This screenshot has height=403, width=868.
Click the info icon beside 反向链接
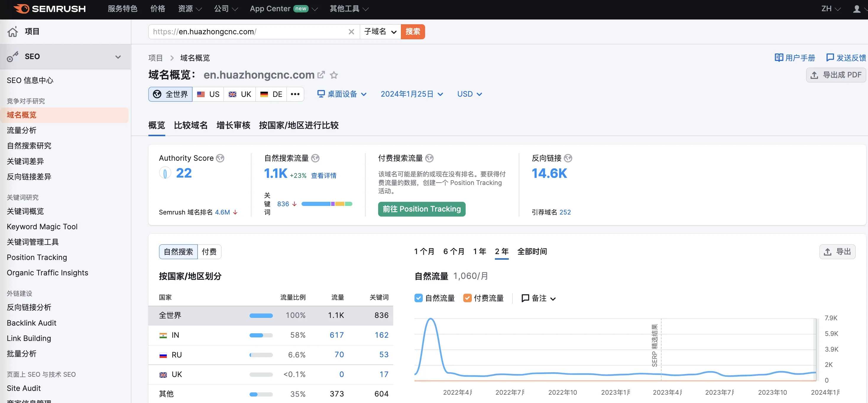click(x=568, y=158)
